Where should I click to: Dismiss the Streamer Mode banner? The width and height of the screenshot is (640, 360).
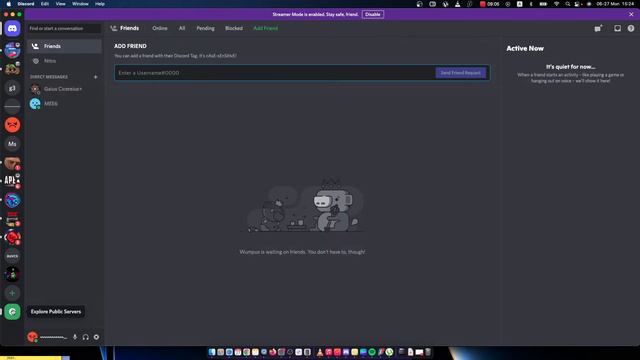(631, 14)
